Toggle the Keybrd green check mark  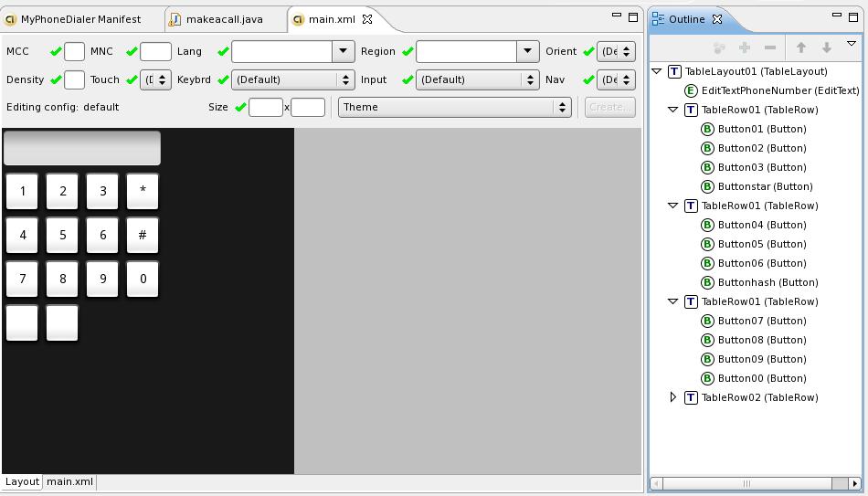223,79
